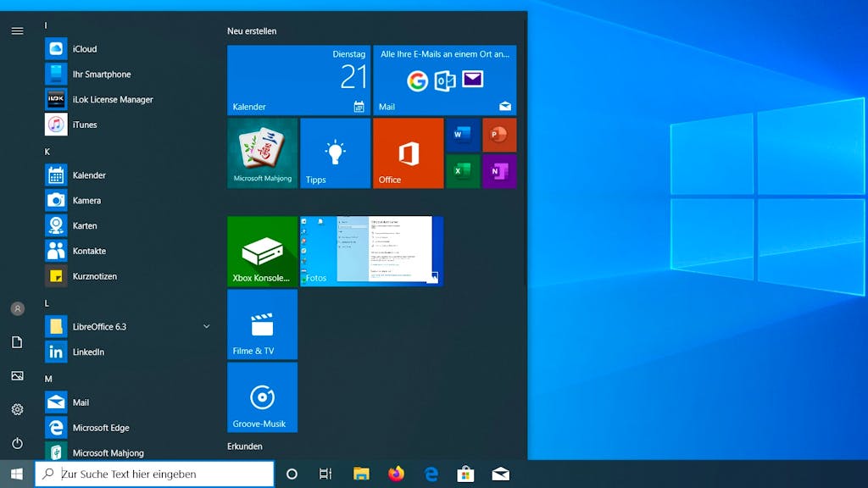This screenshot has height=488, width=868.
Task: Open the Microsoft Mahjong tile
Action: [263, 153]
